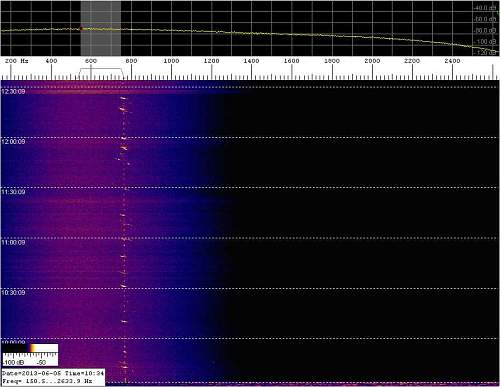This screenshot has height=387, width=500.
Task: Click the bright signal burst below 12:30:09
Action: (123, 98)
